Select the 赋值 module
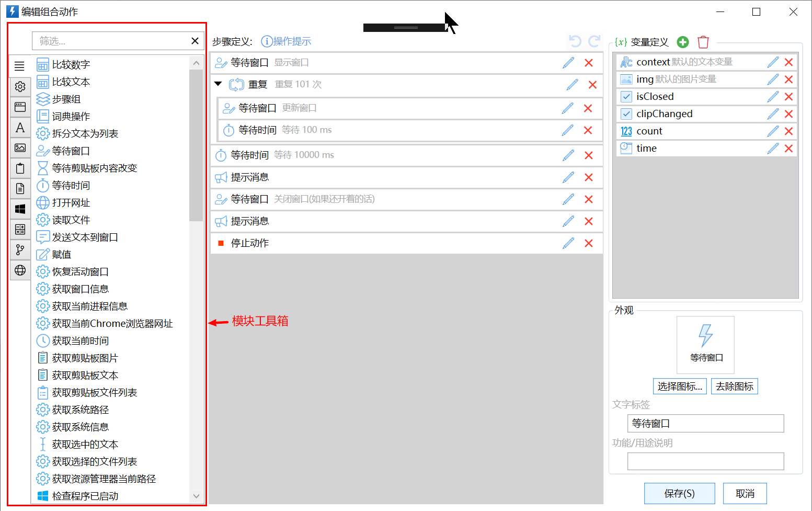The height and width of the screenshot is (511, 812). [x=54, y=255]
